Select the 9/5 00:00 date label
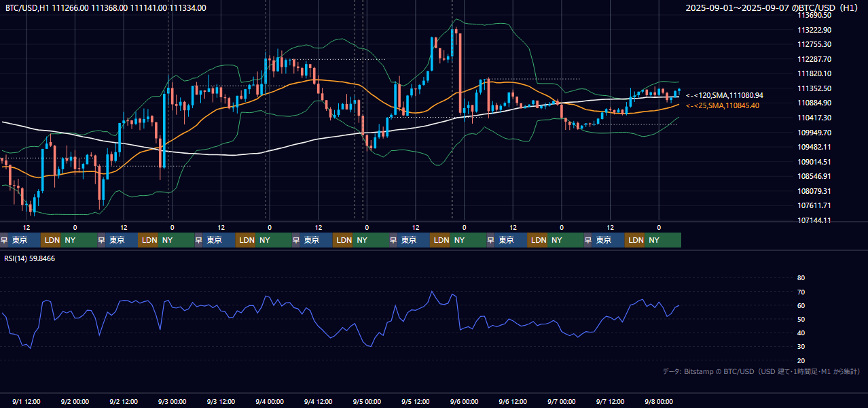The height and width of the screenshot is (408, 868). click(368, 401)
